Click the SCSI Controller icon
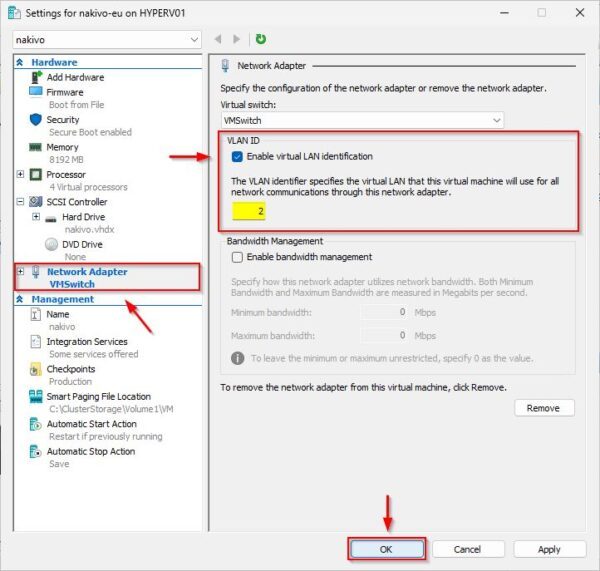The height and width of the screenshot is (571, 600). click(x=36, y=202)
